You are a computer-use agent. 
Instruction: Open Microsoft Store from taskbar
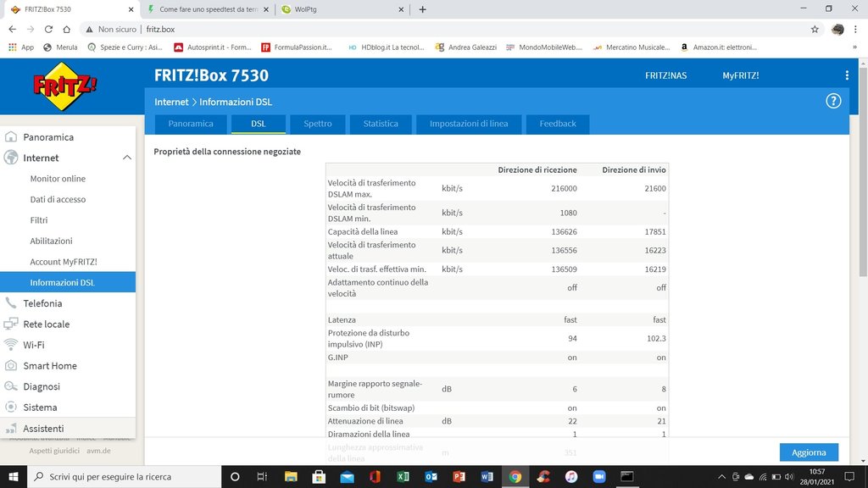click(x=319, y=476)
